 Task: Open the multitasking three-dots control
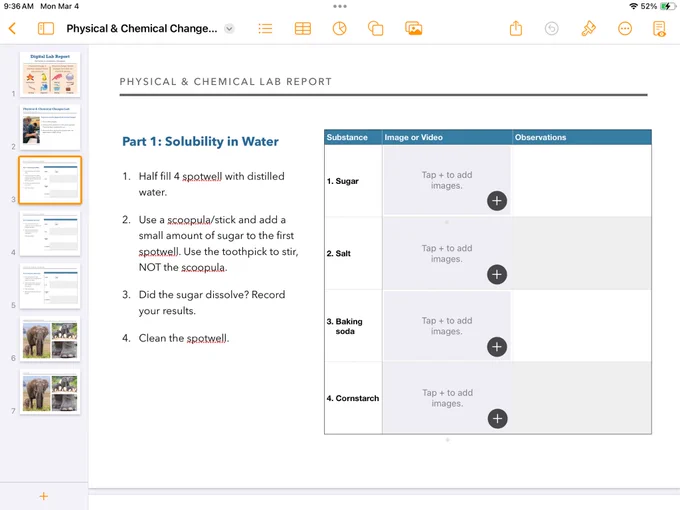[340, 6]
